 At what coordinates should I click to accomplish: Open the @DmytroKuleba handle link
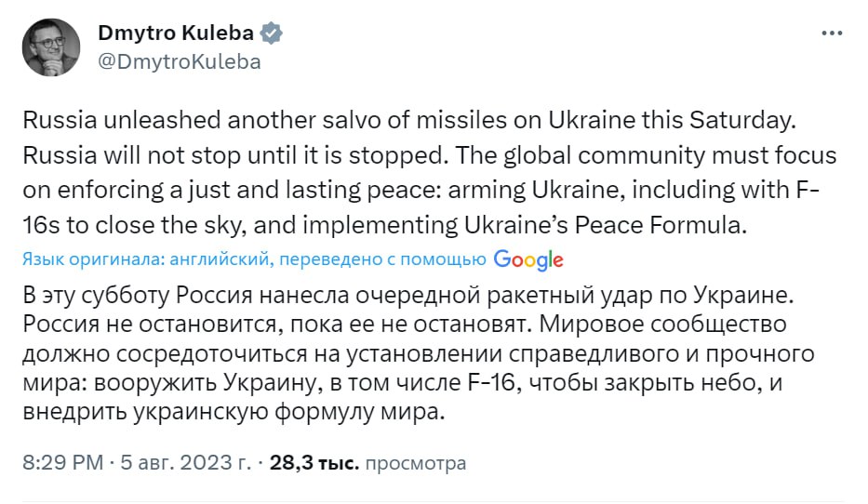pyautogui.click(x=179, y=62)
